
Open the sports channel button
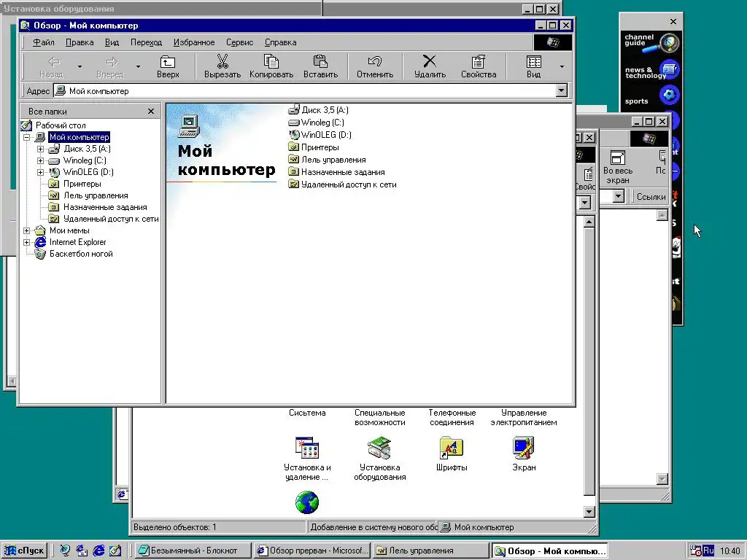[651, 97]
